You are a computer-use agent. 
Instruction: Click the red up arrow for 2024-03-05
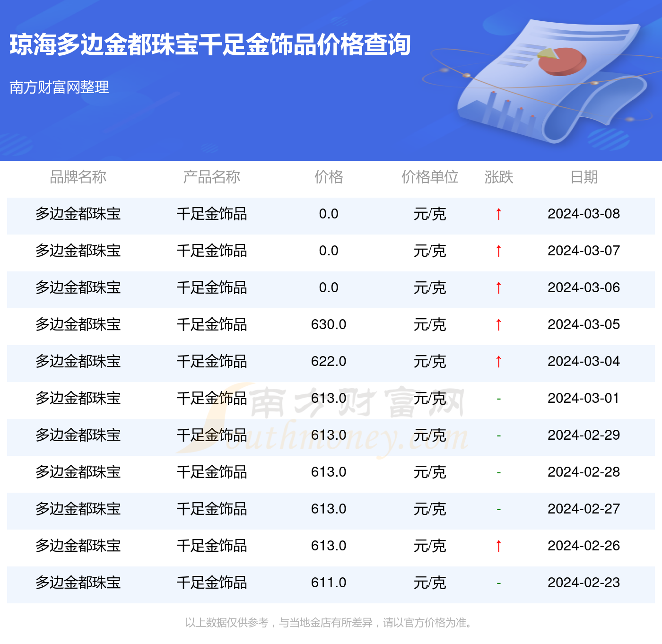click(x=498, y=325)
